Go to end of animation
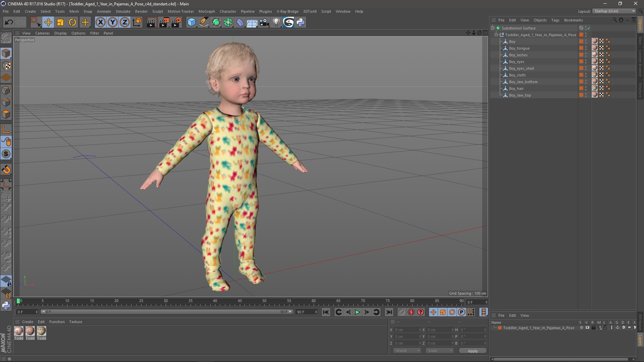 coord(389,312)
